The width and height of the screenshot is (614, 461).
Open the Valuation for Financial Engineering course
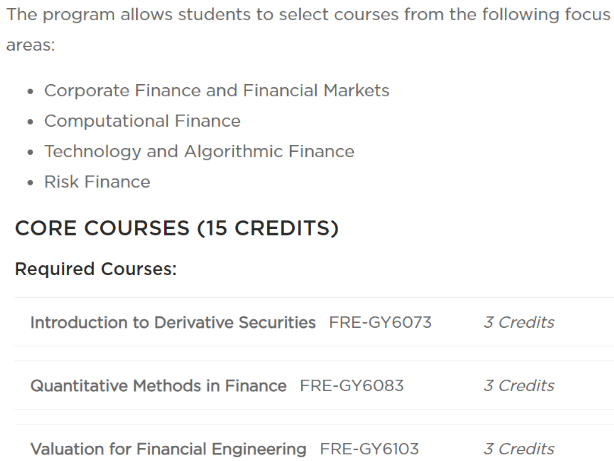coord(168,448)
